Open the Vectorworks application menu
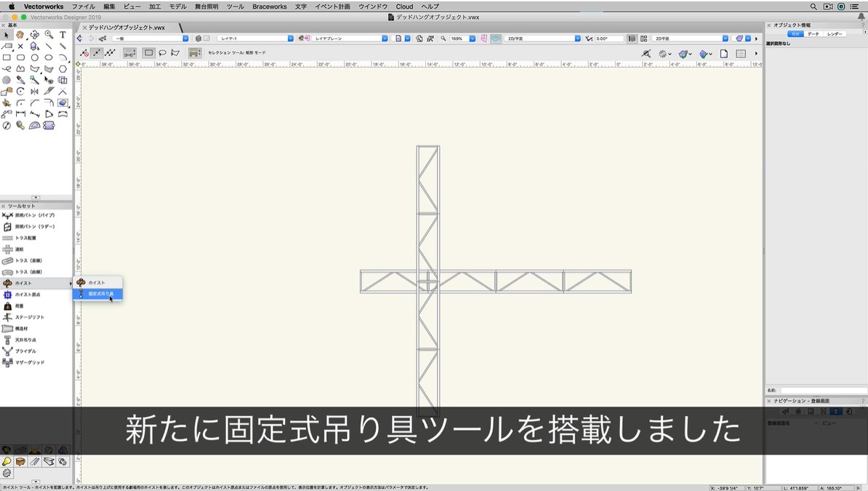This screenshot has width=868, height=491. pyautogui.click(x=44, y=7)
